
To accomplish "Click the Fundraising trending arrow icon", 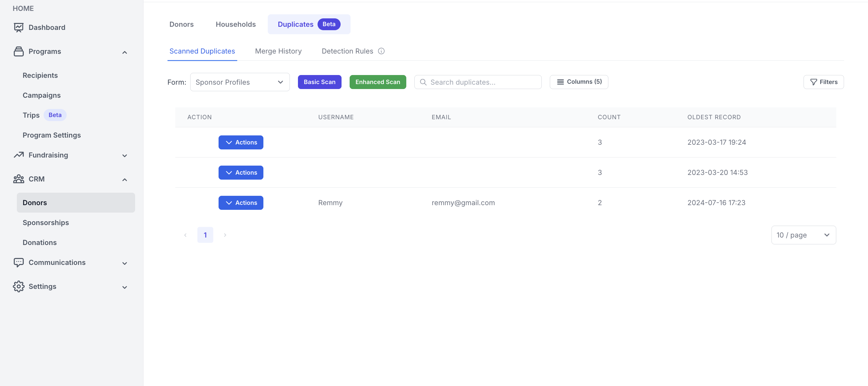I will point(19,155).
